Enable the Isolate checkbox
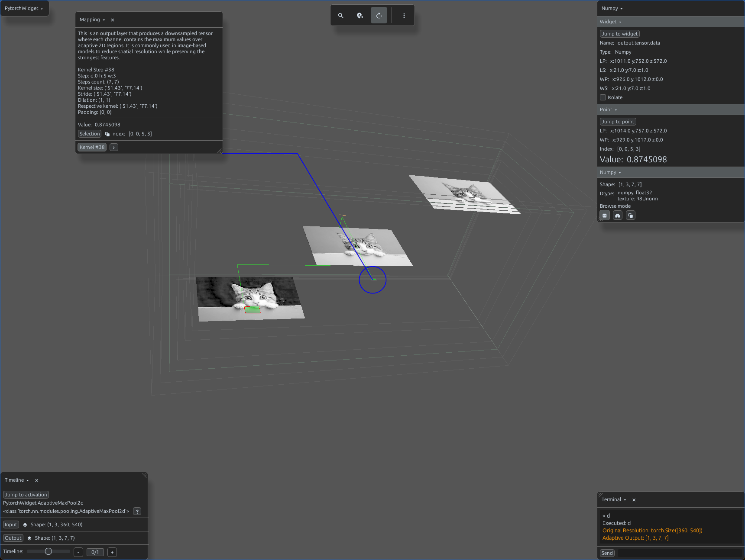The image size is (745, 560). pos(603,97)
